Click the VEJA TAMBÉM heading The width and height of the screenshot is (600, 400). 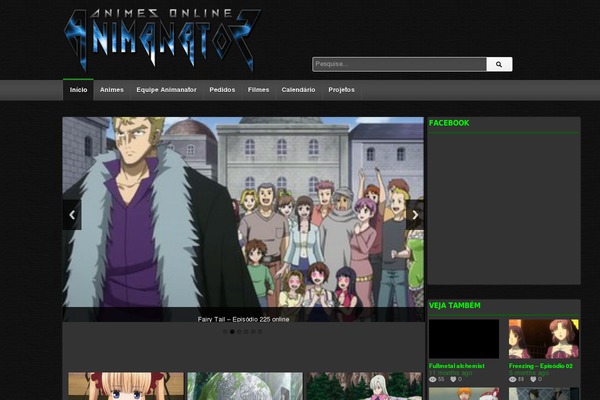coord(455,305)
